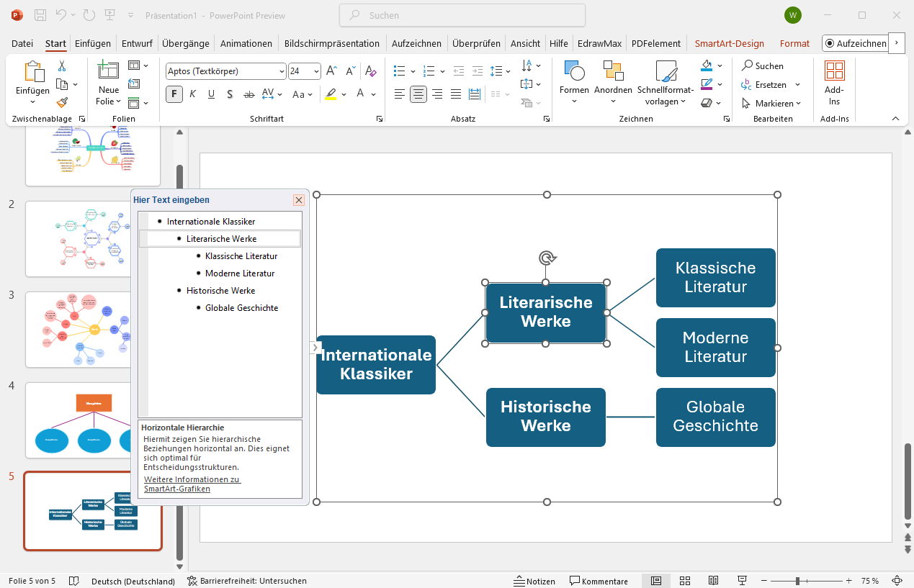Start presentation from beginning icon in title bar
This screenshot has width=914, height=588.
point(109,15)
